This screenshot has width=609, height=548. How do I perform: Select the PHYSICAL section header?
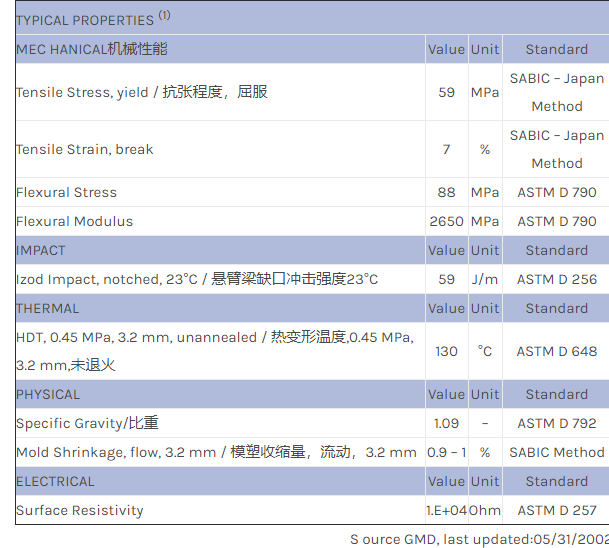click(48, 394)
